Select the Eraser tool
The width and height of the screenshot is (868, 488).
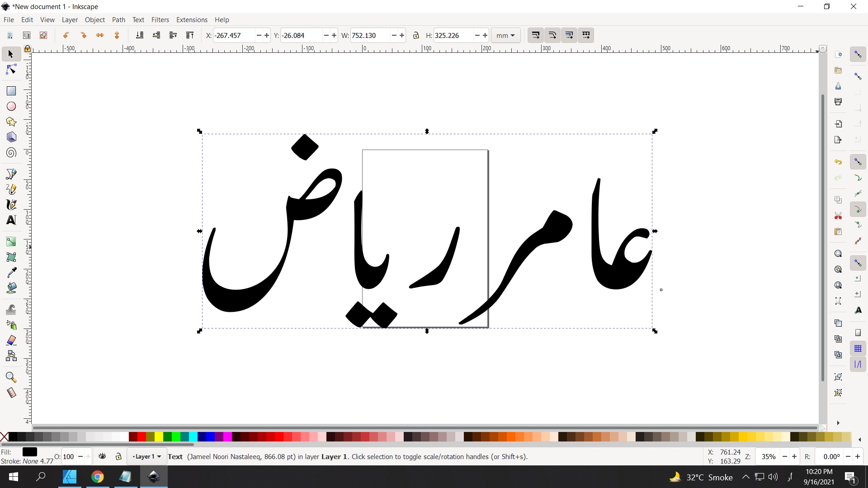click(x=11, y=340)
